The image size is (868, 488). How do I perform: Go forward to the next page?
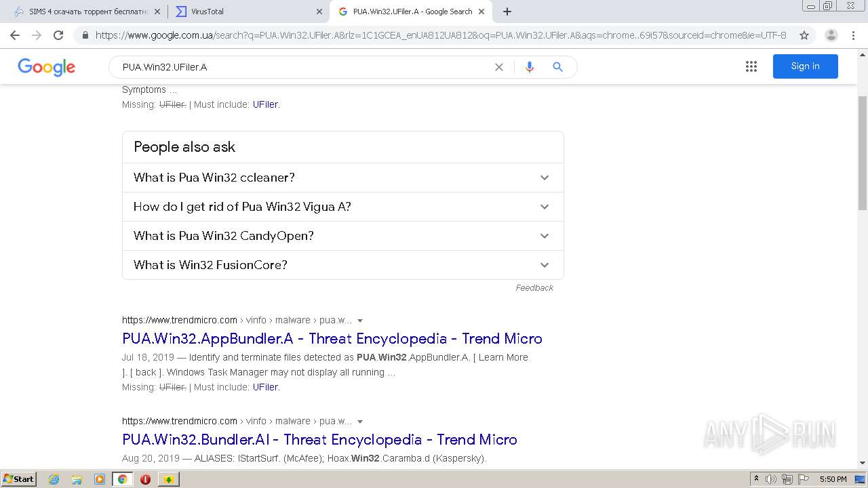pyautogui.click(x=37, y=35)
